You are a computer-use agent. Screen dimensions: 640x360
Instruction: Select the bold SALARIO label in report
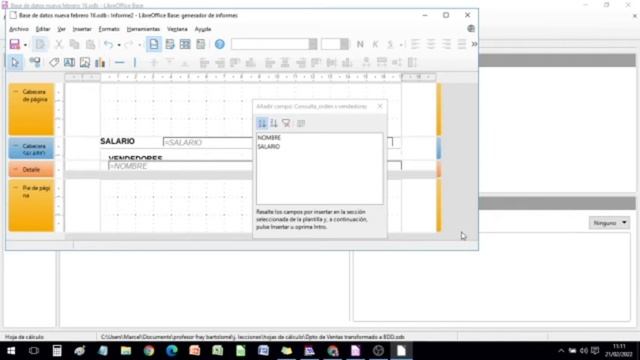click(118, 141)
